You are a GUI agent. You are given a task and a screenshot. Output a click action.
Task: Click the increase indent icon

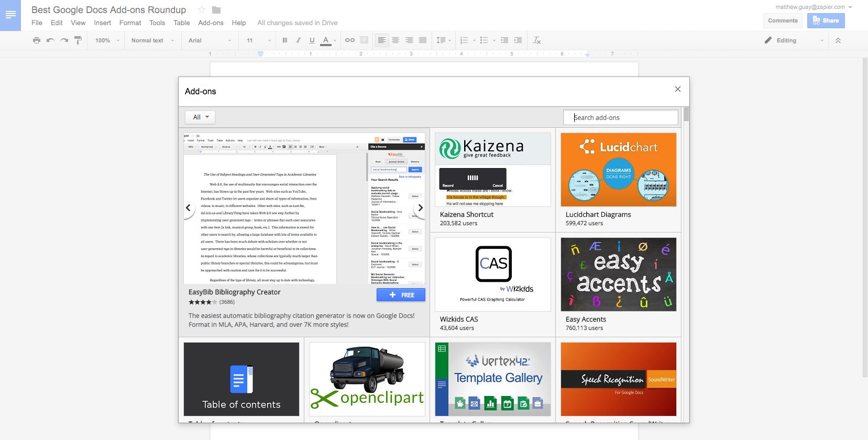[x=518, y=40]
